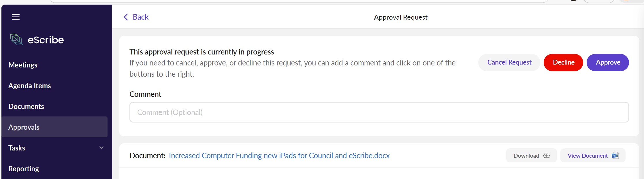Expand the Tasks menu chevron
644x179 pixels.
pos(101,148)
